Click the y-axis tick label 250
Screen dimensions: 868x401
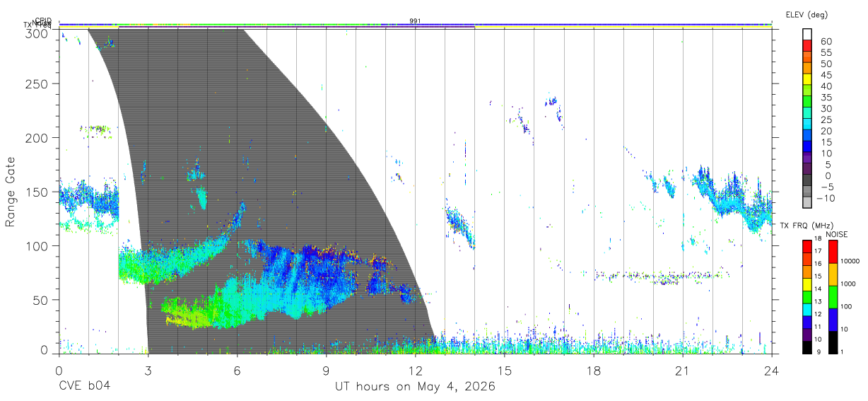(x=37, y=83)
